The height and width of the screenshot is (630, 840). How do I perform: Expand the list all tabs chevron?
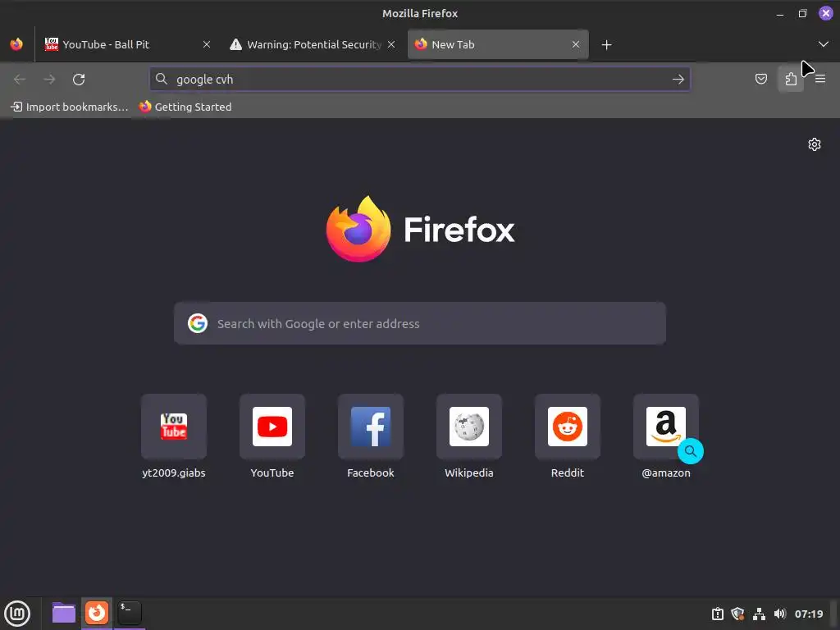coord(824,44)
